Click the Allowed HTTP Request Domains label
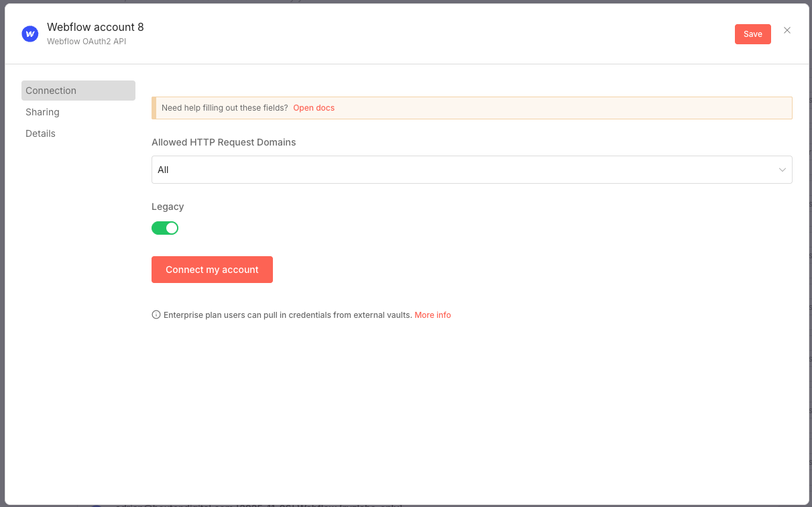 (x=223, y=142)
